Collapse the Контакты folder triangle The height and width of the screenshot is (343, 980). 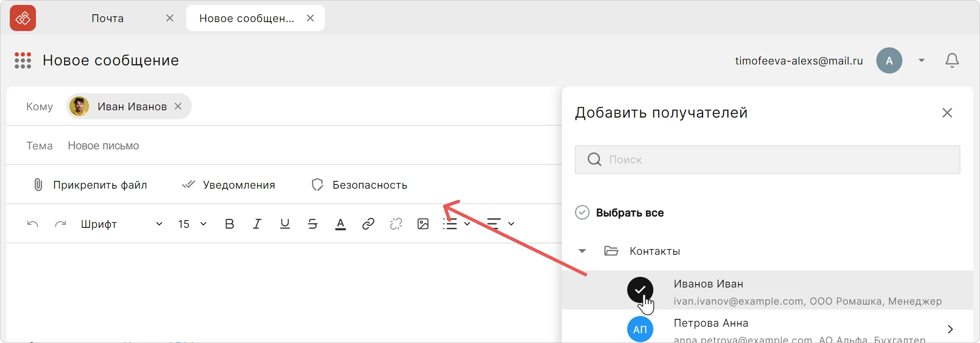click(582, 251)
